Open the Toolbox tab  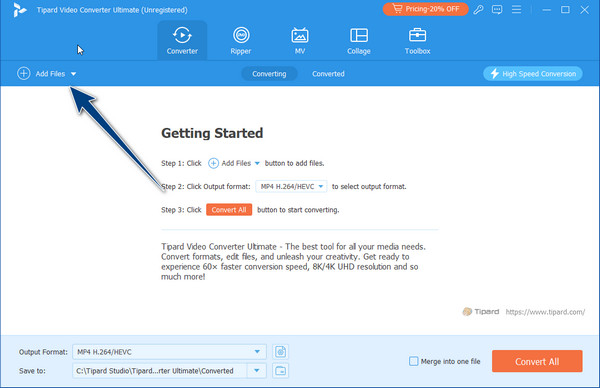(x=417, y=41)
